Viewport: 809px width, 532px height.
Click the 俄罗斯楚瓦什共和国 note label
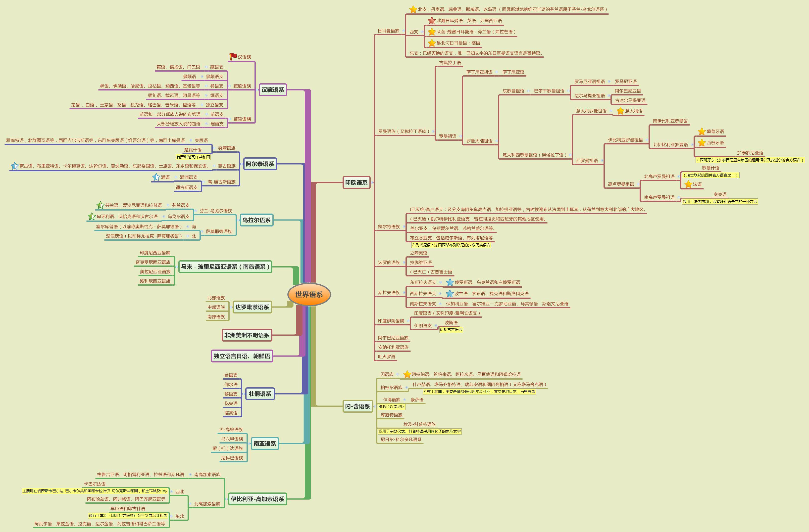point(193,157)
